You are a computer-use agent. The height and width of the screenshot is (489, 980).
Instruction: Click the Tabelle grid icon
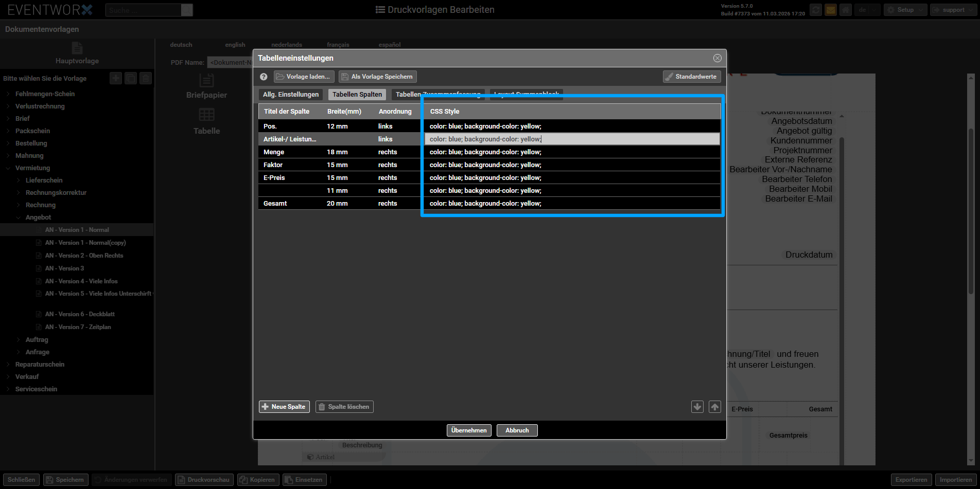click(206, 115)
